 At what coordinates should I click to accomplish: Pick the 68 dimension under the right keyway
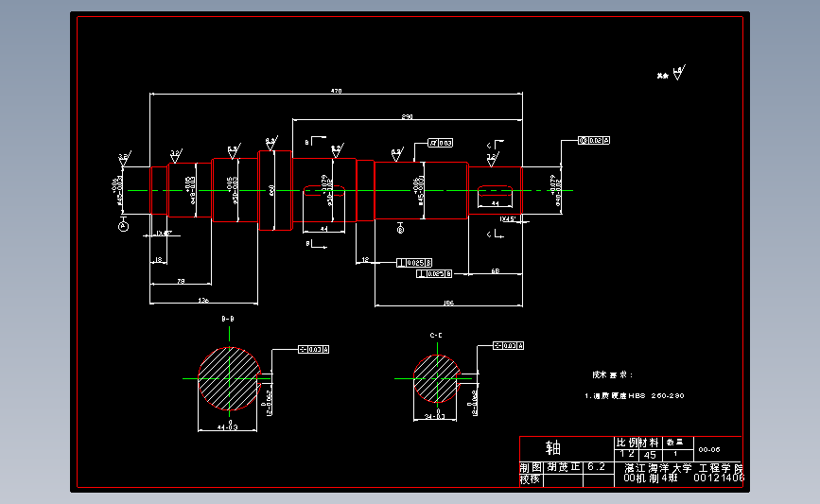pos(496,270)
